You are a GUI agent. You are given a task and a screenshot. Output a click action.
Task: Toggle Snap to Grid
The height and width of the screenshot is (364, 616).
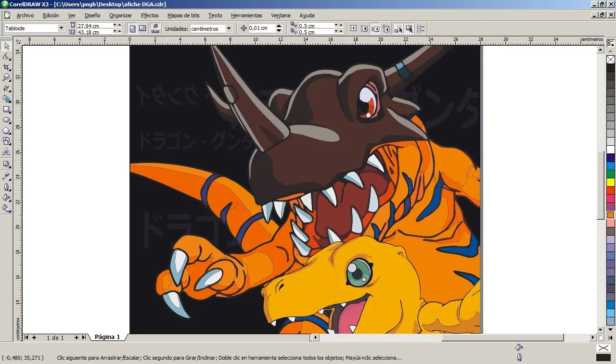click(353, 28)
